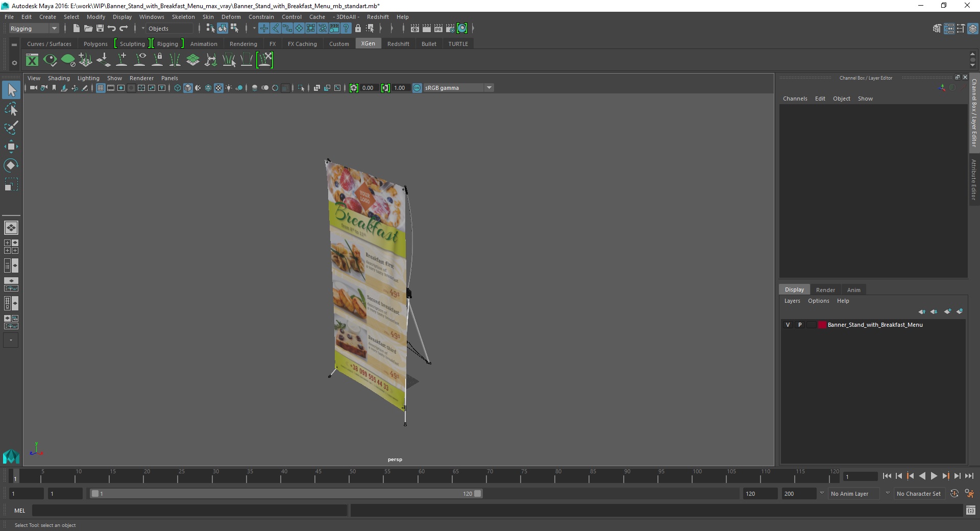Image resolution: width=980 pixels, height=531 pixels.
Task: Activate the Rotate tool
Action: coord(11,165)
